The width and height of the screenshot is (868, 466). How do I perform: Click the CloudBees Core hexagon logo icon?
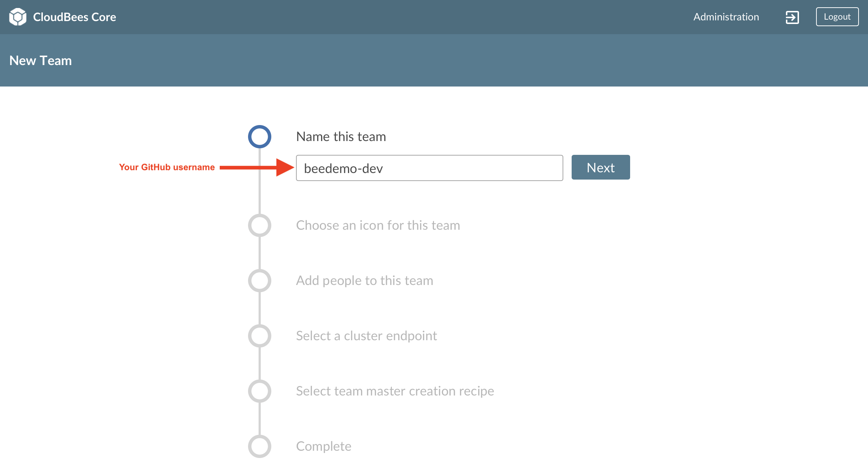coord(18,17)
